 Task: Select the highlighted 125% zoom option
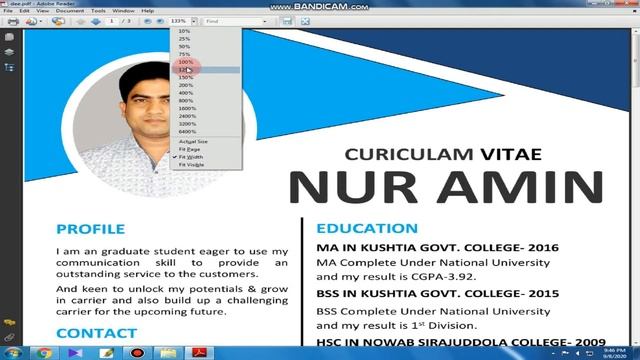(x=206, y=70)
